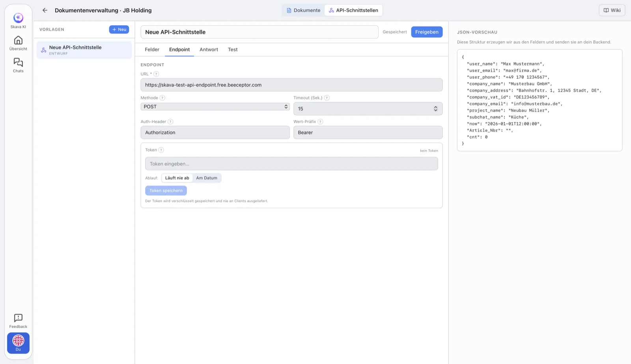
Task: Select 'Läuft nie ab' expiry option
Action: click(x=177, y=178)
